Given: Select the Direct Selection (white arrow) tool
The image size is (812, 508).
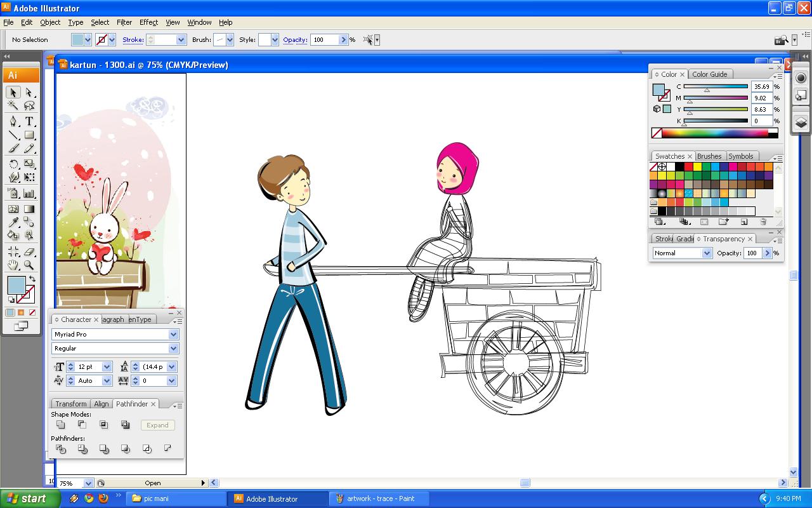Looking at the screenshot, I should pyautogui.click(x=29, y=93).
